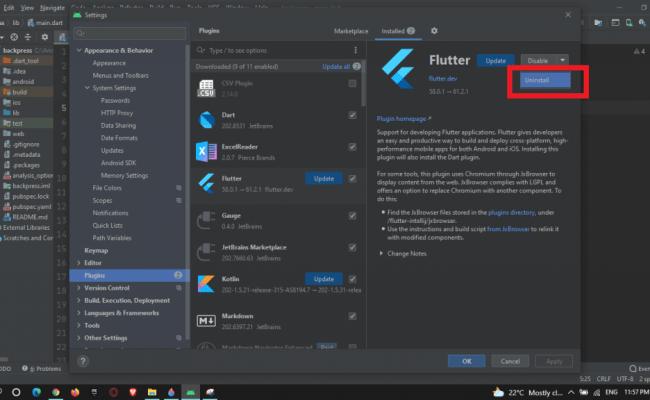
Task: Open Microsoft Edge from the taskbar
Action: click(36, 392)
